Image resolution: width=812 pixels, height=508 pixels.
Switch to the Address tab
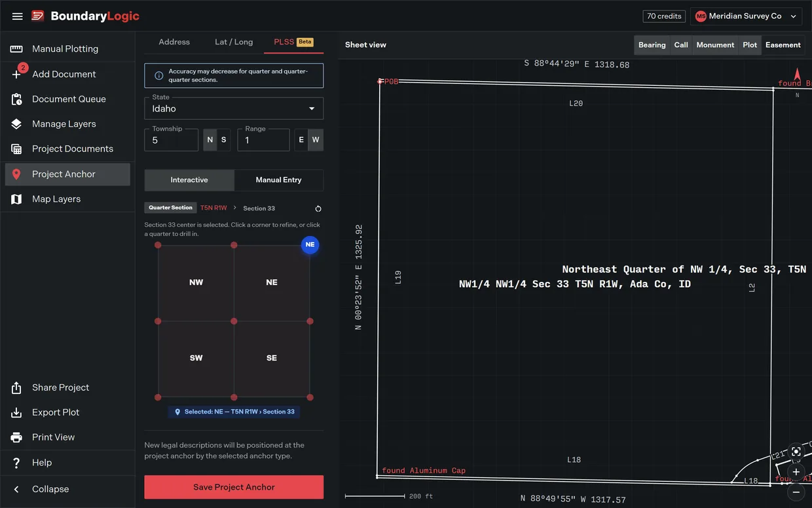[174, 42]
